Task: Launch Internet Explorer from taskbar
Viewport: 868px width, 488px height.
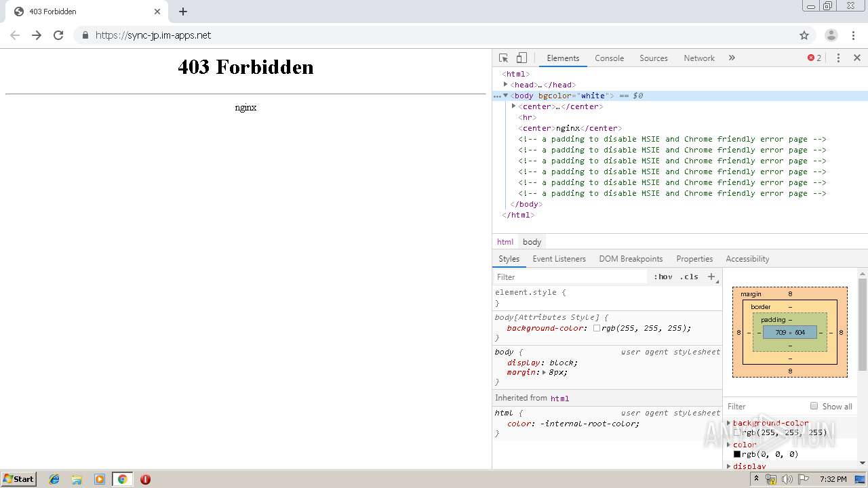Action: [54, 479]
